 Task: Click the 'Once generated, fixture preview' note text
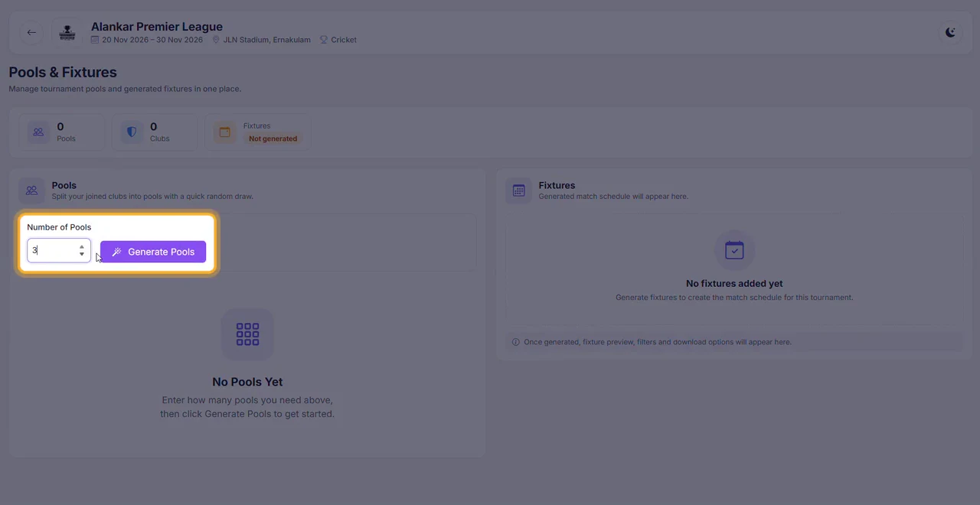tap(658, 342)
